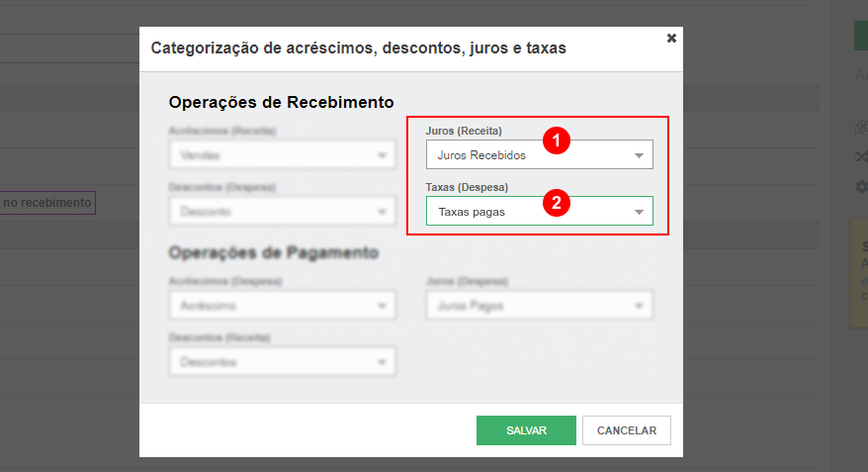Click the 'Operações de Pagamento' heading
868x472 pixels.
(274, 252)
